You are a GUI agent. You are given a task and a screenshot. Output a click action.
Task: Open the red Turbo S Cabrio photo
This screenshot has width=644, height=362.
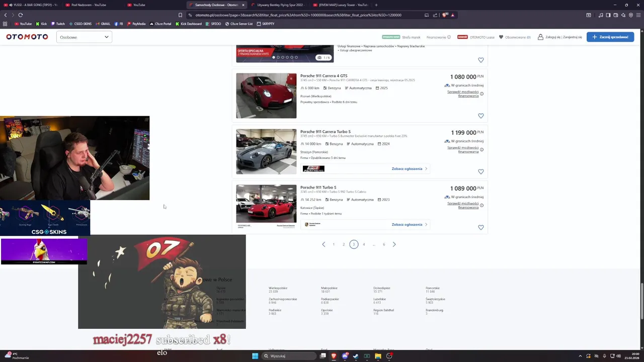coord(266,206)
